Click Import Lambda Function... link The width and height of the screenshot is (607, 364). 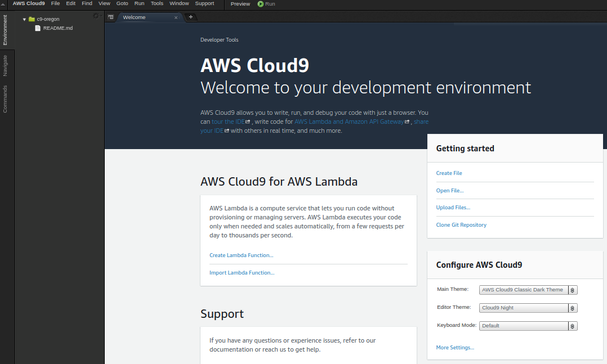pyautogui.click(x=242, y=273)
